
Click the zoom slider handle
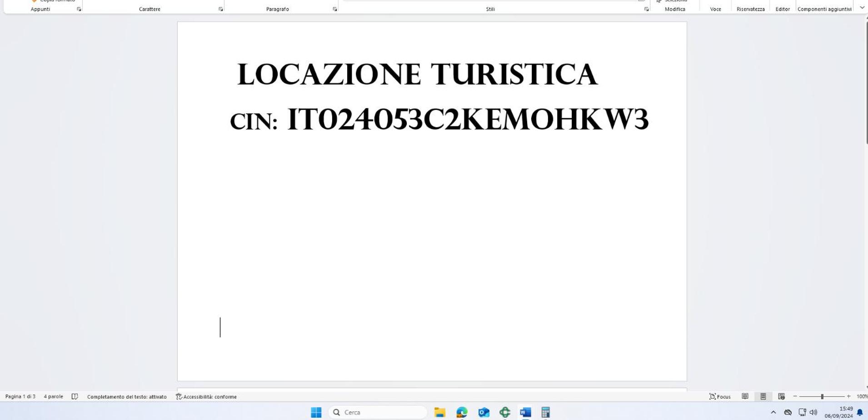point(822,396)
